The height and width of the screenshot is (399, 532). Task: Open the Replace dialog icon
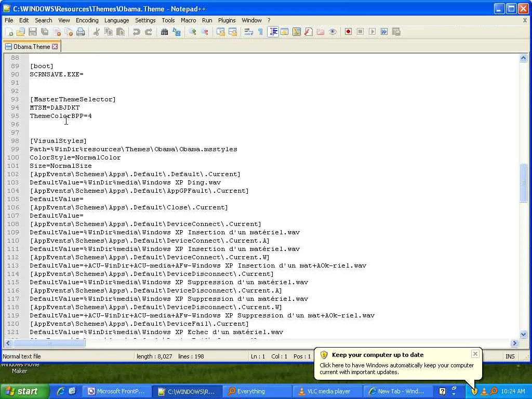(177, 32)
